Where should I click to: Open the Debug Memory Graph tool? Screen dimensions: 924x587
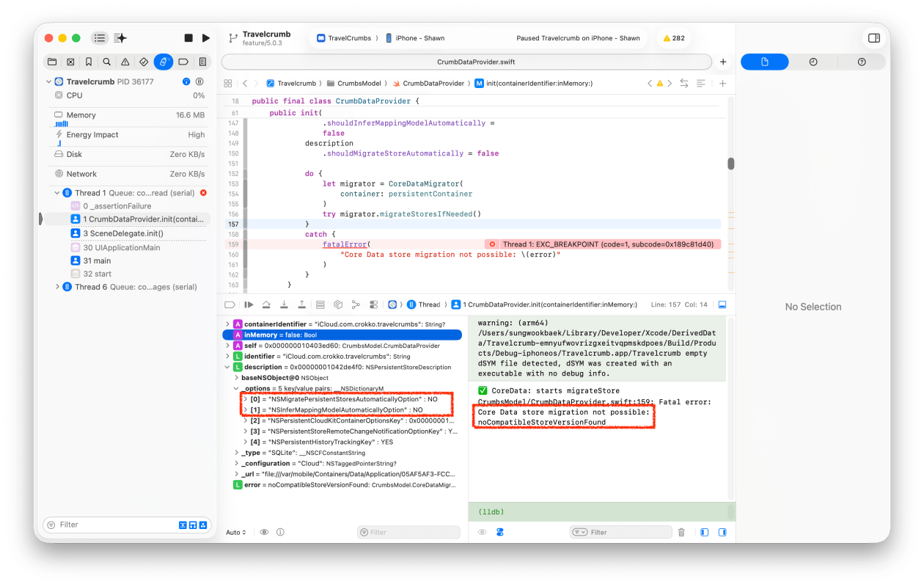pos(356,305)
